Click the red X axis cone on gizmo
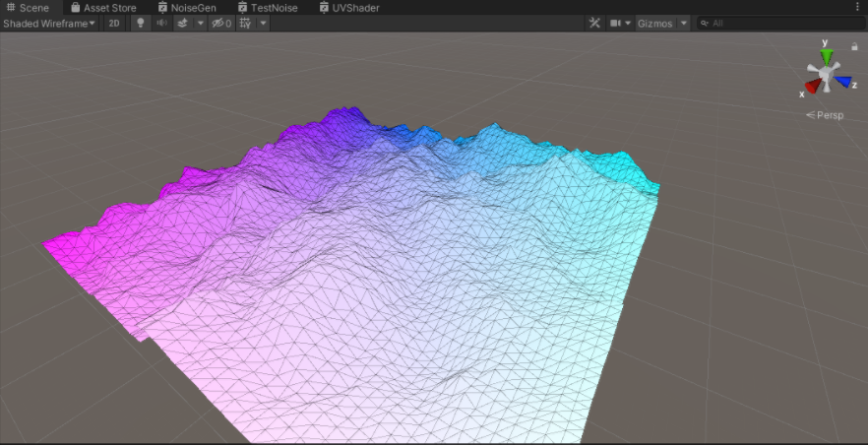868x446 pixels. point(812,87)
